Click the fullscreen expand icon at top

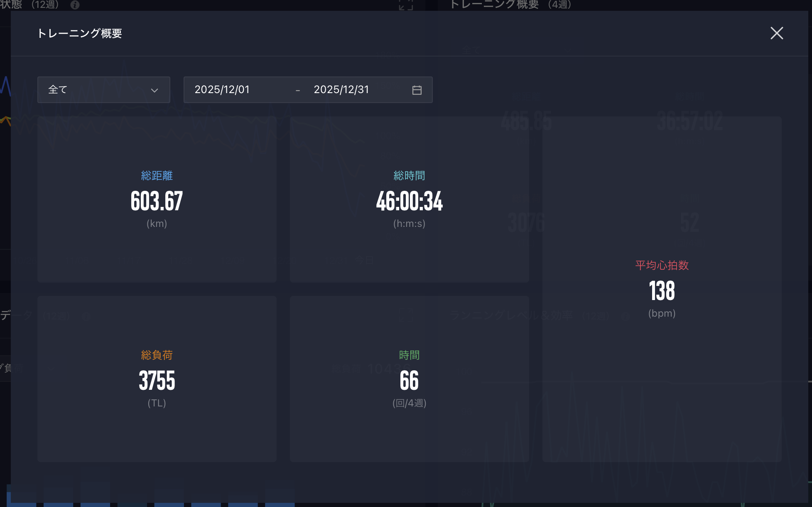(x=406, y=5)
